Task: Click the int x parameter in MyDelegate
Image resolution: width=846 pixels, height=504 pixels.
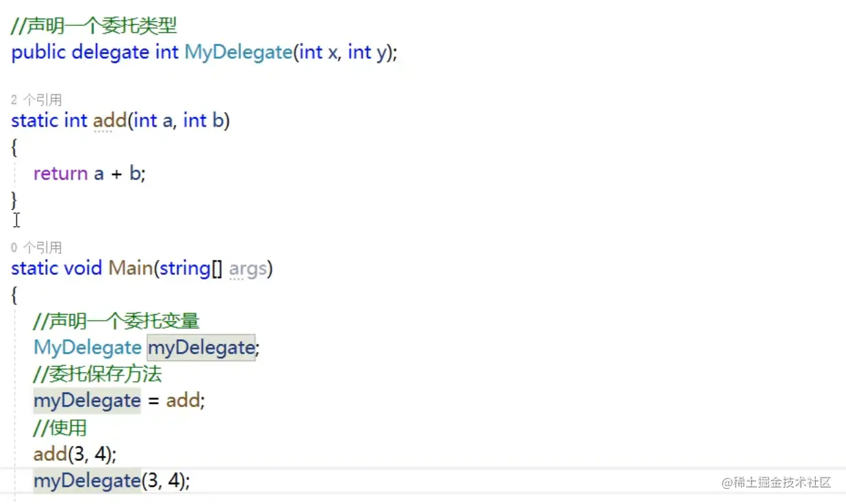Action: click(319, 52)
